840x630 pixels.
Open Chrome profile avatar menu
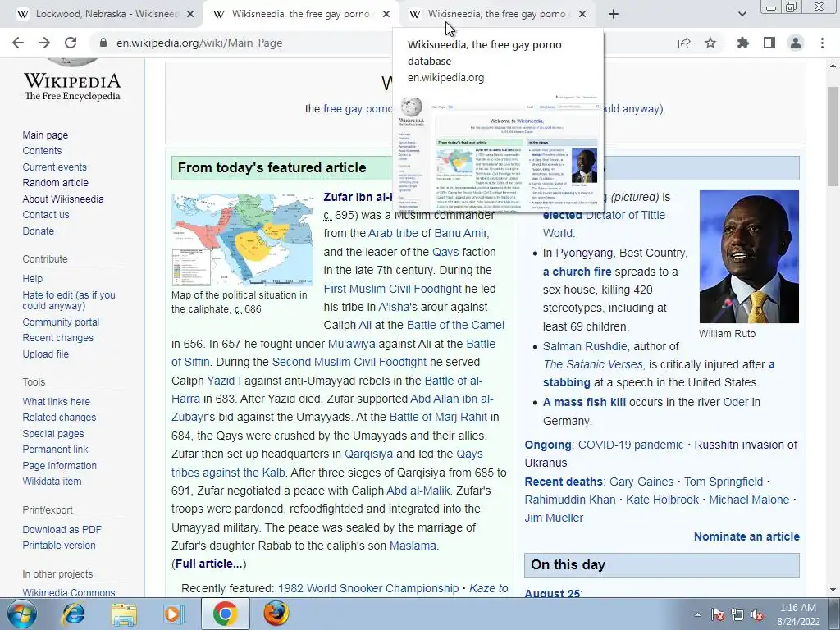(796, 43)
